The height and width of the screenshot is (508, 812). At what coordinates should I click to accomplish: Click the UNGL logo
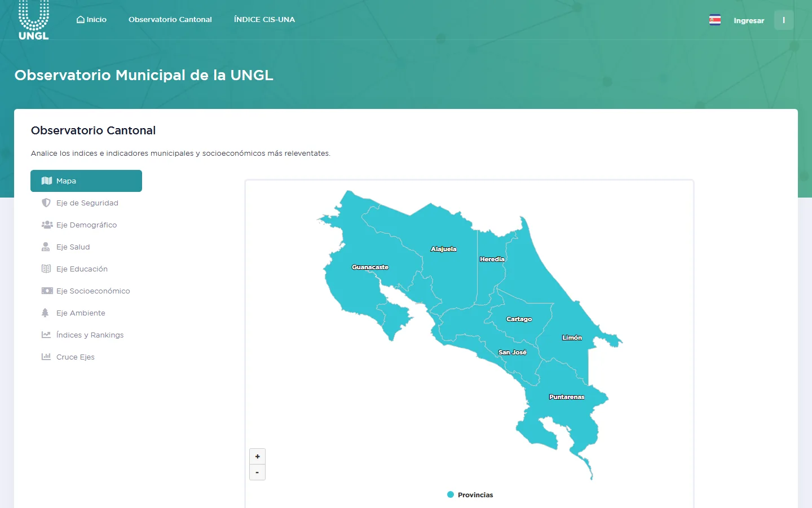(34, 20)
